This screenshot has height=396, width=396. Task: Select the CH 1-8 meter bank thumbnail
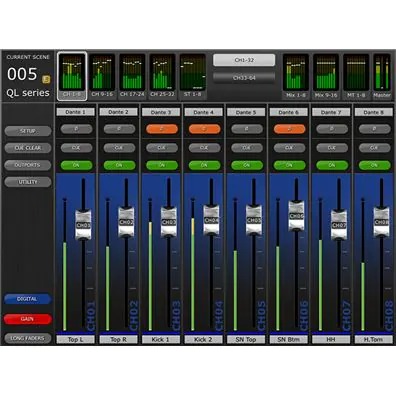click(x=72, y=76)
